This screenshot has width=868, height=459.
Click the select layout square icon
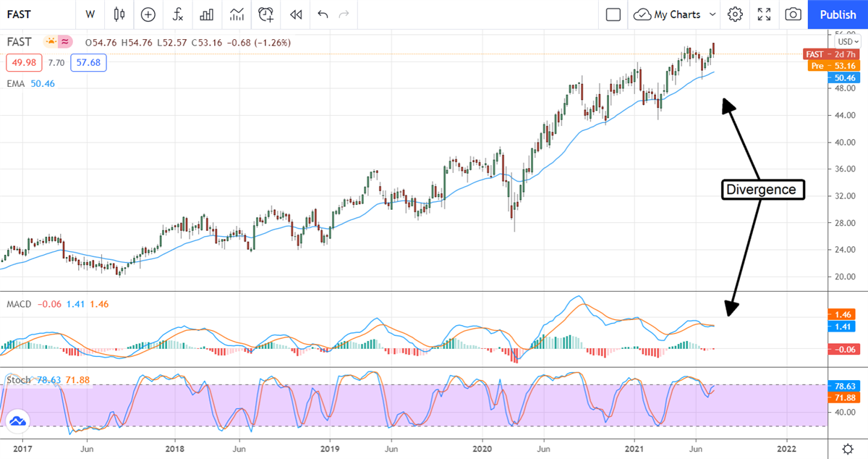click(x=613, y=14)
